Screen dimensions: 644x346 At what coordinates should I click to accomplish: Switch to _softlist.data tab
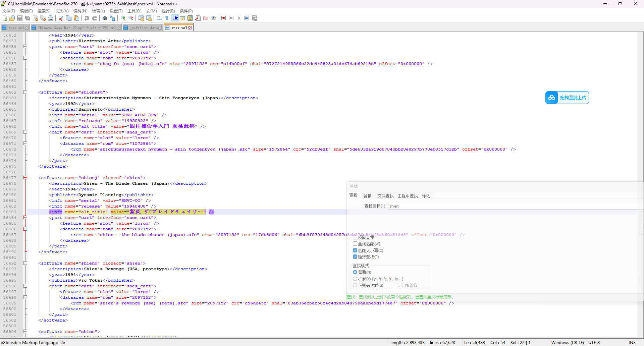point(142,28)
